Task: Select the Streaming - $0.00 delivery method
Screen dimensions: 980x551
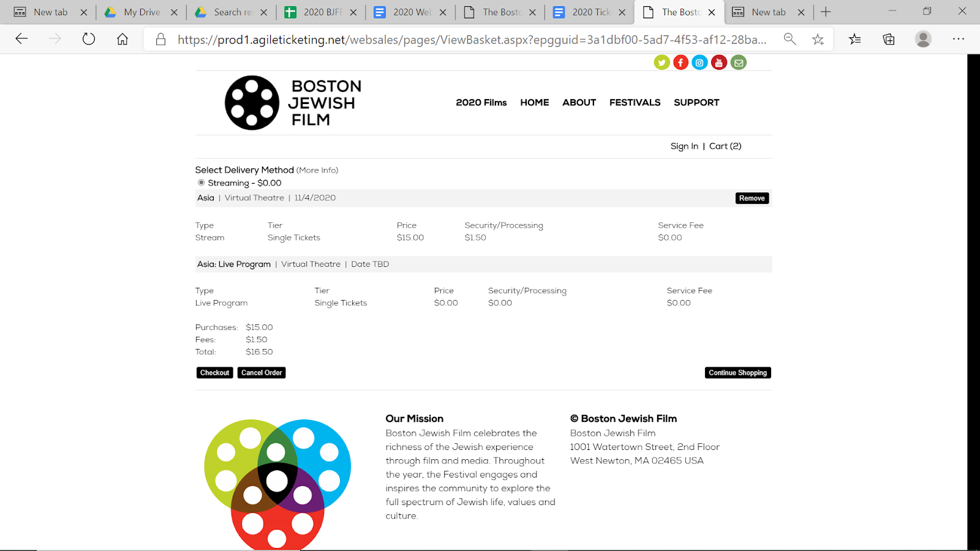Action: click(x=202, y=182)
